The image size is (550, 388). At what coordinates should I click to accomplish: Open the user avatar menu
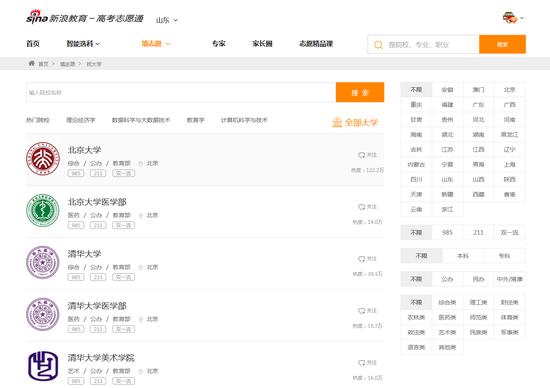point(513,18)
